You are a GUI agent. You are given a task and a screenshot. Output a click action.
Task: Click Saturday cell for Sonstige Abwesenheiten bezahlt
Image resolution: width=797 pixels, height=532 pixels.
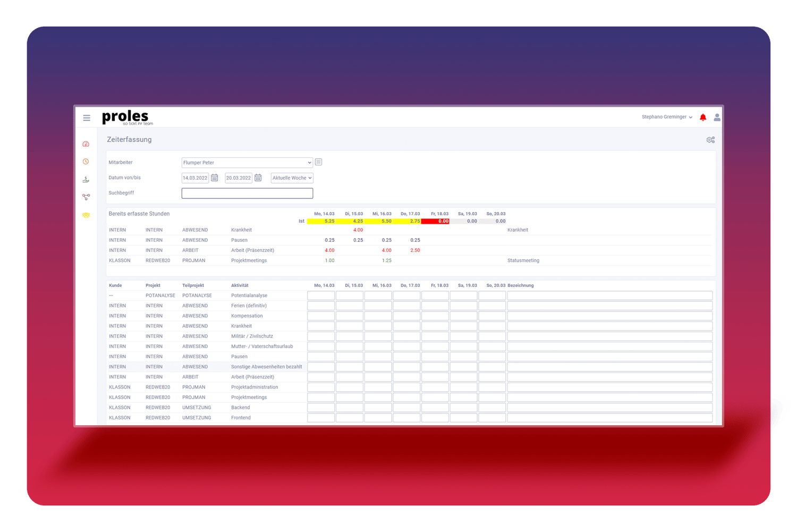(464, 367)
